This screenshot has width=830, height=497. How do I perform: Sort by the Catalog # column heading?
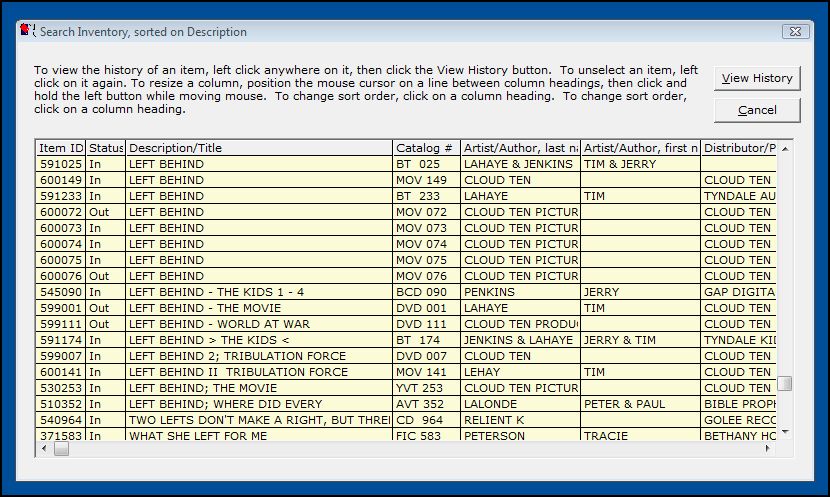(x=426, y=148)
